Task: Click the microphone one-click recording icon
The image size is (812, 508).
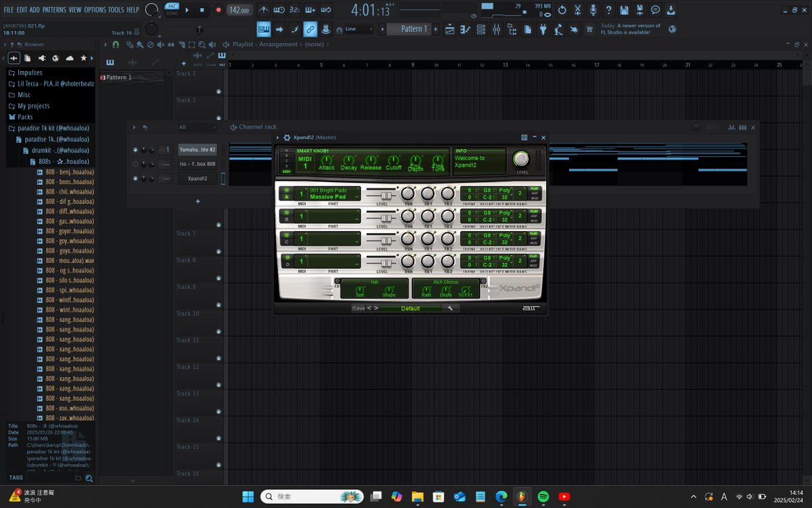Action: click(x=593, y=10)
